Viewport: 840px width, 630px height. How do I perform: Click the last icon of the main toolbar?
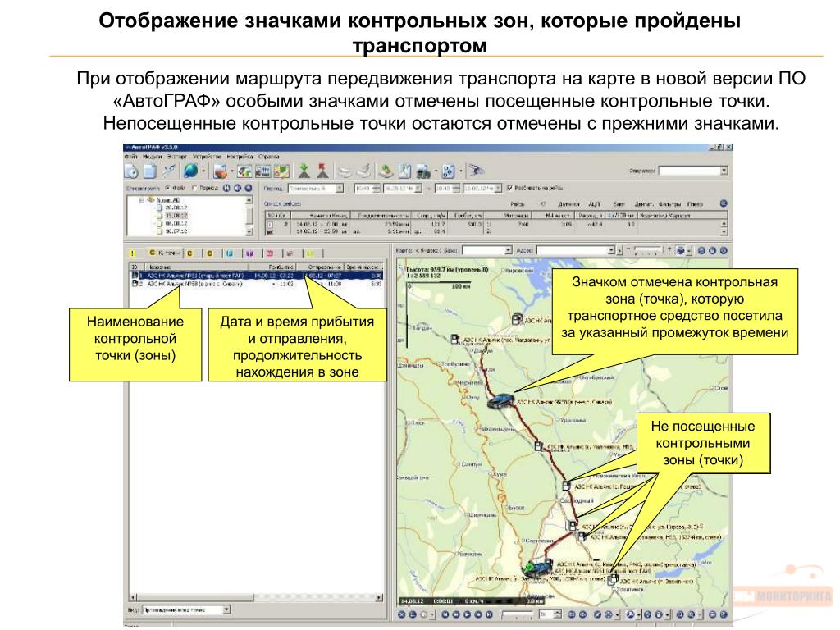477,171
